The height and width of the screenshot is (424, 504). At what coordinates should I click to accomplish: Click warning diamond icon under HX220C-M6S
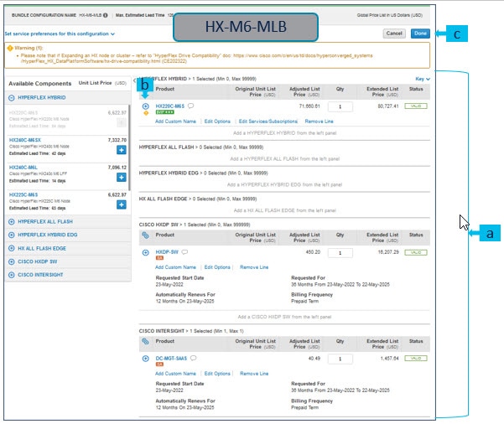click(x=146, y=113)
